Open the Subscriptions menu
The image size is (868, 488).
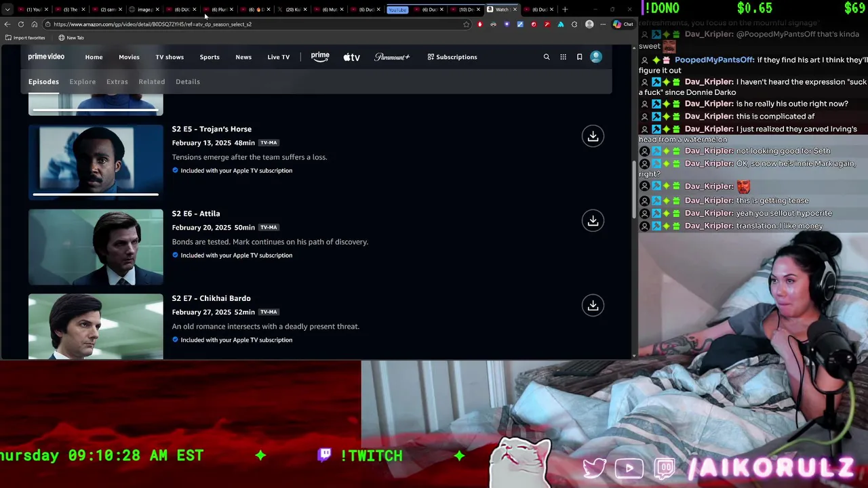pos(452,57)
